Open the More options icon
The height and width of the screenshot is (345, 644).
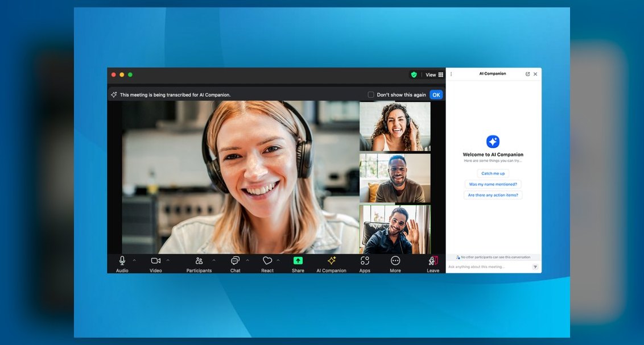[x=395, y=260]
